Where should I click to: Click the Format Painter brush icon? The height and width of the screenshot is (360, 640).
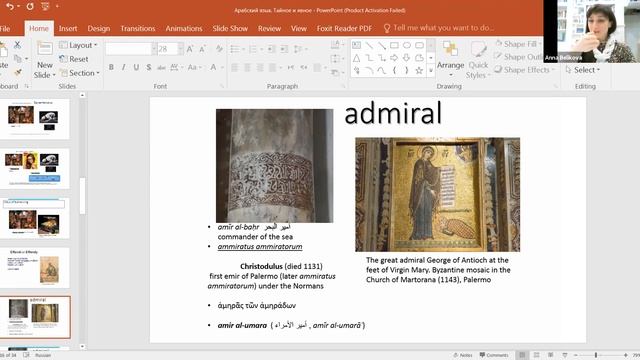coord(17,73)
